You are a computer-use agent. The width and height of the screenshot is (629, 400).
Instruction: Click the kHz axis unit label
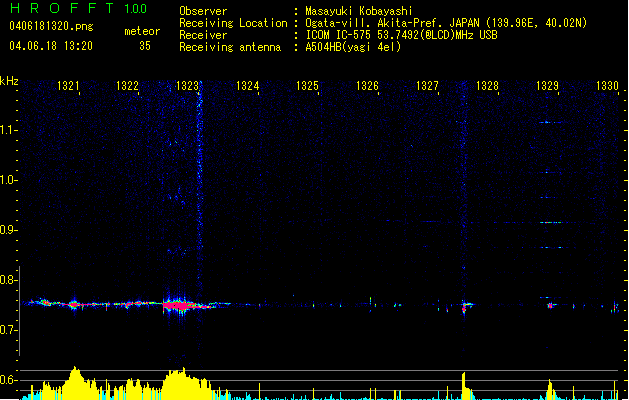tap(9, 81)
